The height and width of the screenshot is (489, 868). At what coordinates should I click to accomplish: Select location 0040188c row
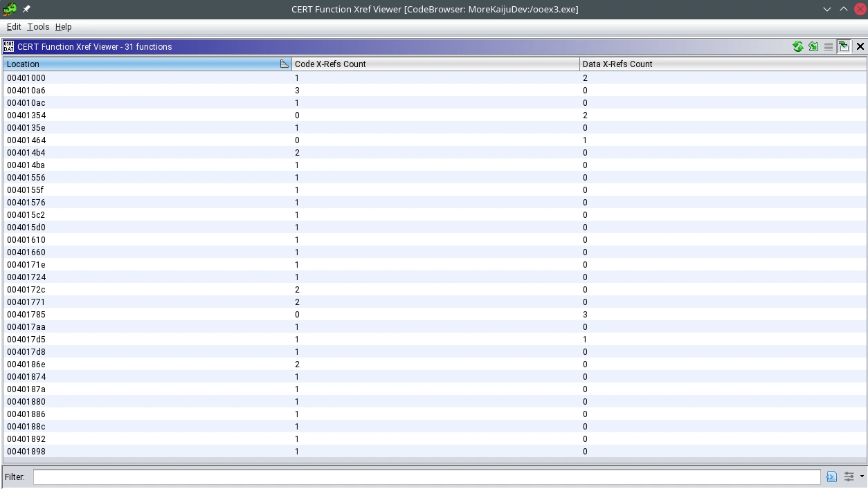[434, 427]
